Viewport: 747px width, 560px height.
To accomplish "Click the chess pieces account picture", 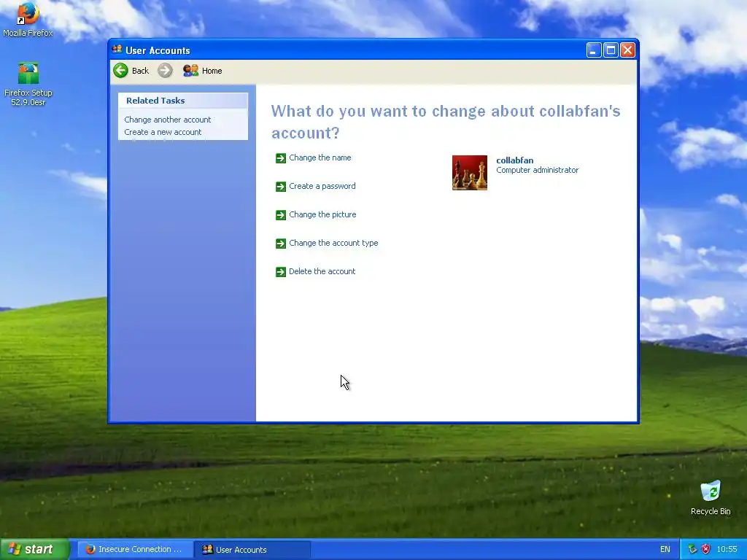I will (470, 173).
